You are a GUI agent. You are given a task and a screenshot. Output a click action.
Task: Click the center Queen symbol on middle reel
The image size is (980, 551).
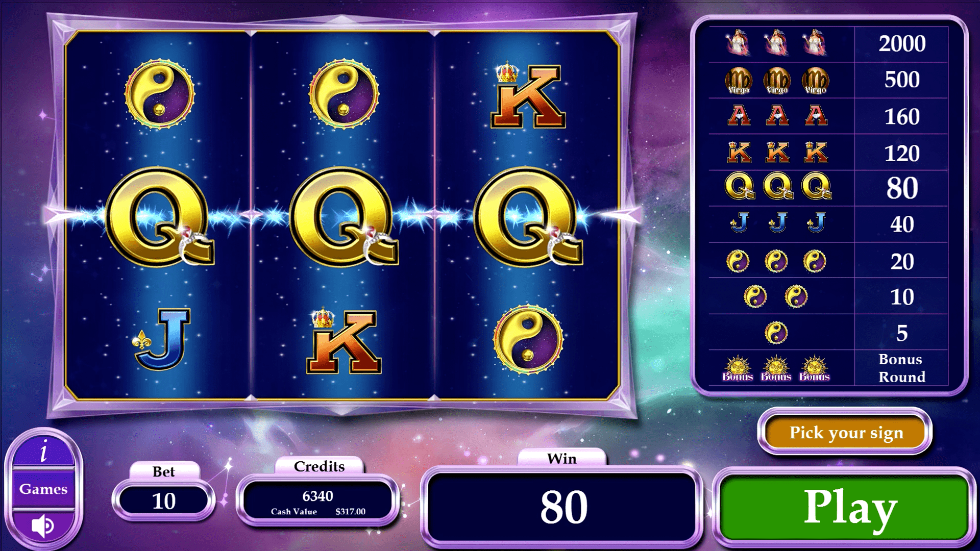pyautogui.click(x=344, y=216)
